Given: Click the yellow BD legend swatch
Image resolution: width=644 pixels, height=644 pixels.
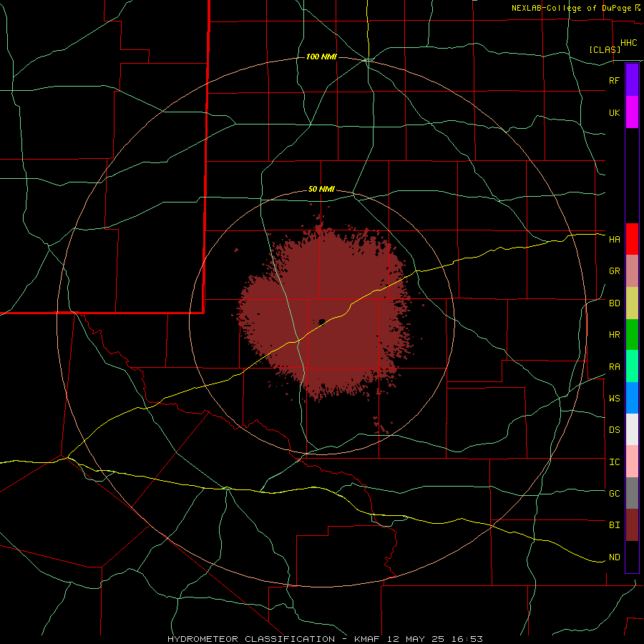Looking at the screenshot, I should (632, 303).
